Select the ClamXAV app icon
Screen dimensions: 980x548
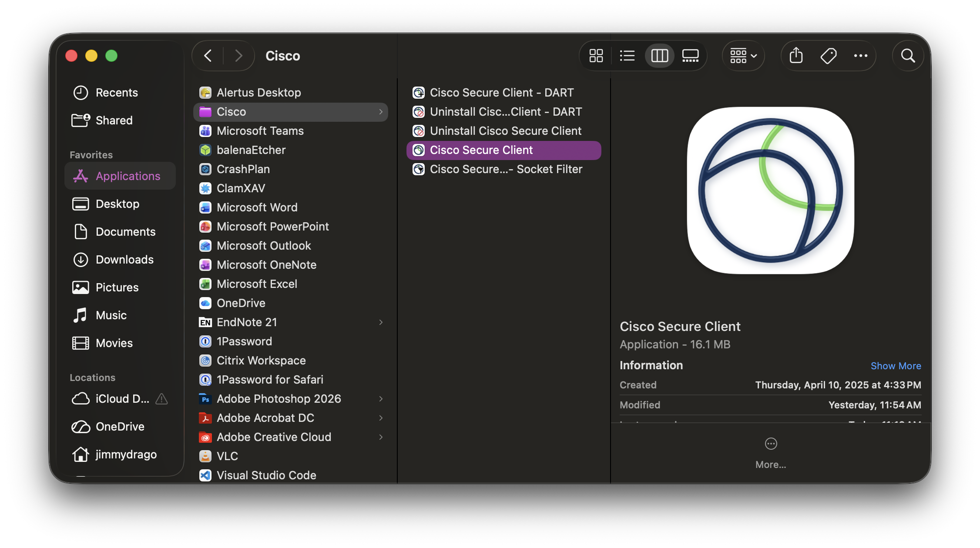tap(205, 188)
